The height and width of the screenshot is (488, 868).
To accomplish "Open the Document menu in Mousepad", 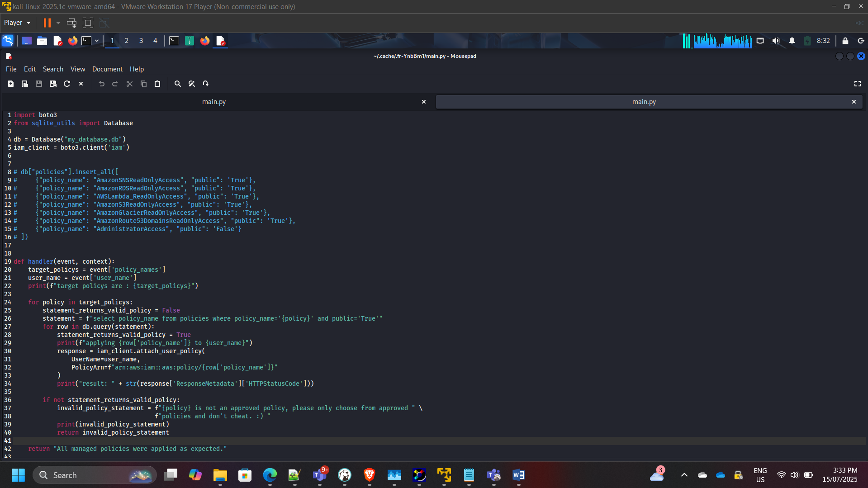I will point(107,69).
